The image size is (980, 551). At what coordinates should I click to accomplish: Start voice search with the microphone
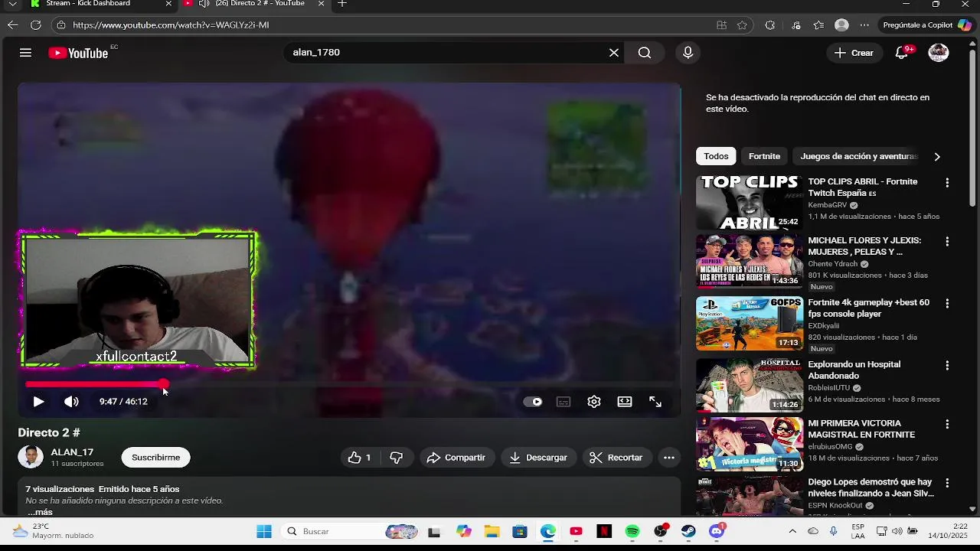[x=688, y=53]
